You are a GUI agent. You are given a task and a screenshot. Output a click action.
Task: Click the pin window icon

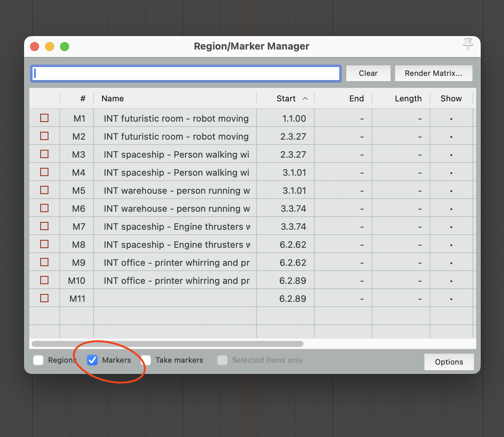(x=468, y=44)
